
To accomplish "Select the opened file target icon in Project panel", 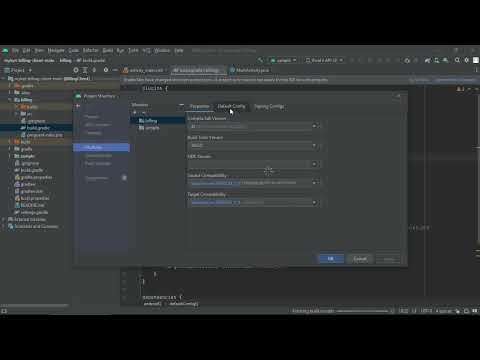I will pos(76,70).
